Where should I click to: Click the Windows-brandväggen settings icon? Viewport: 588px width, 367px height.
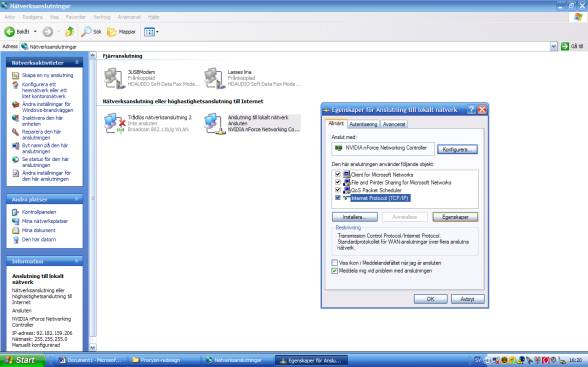[x=15, y=105]
